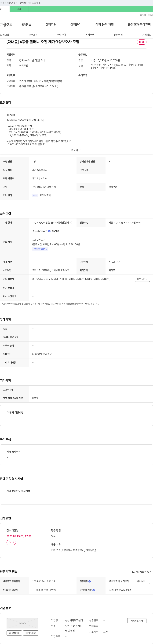Image resolution: width=153 pixels, height=644 pixels.
Task: Click contact 신은희(051-220-5692)
Action: pyautogui.click(x=44, y=590)
